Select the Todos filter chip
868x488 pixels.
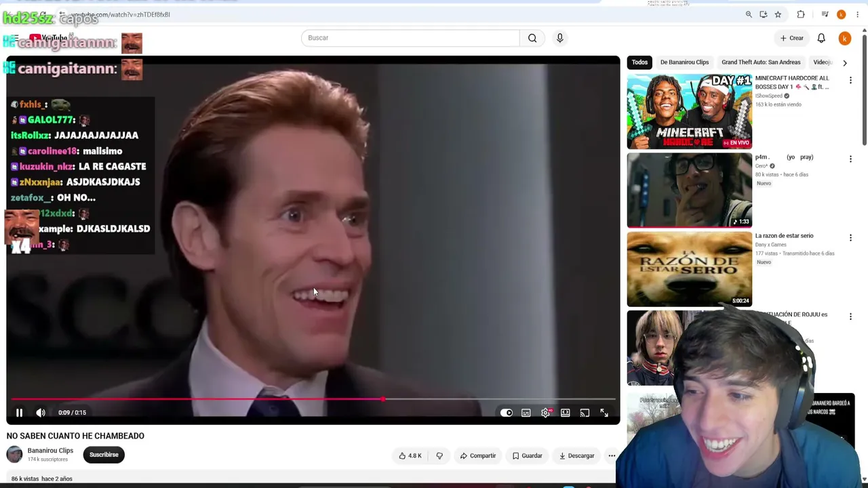[639, 62]
